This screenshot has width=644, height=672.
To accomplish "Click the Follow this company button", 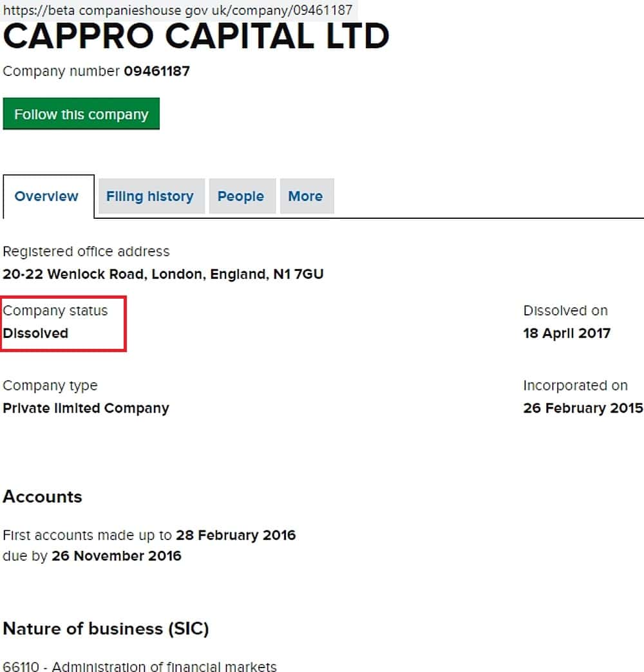I will coord(81,115).
